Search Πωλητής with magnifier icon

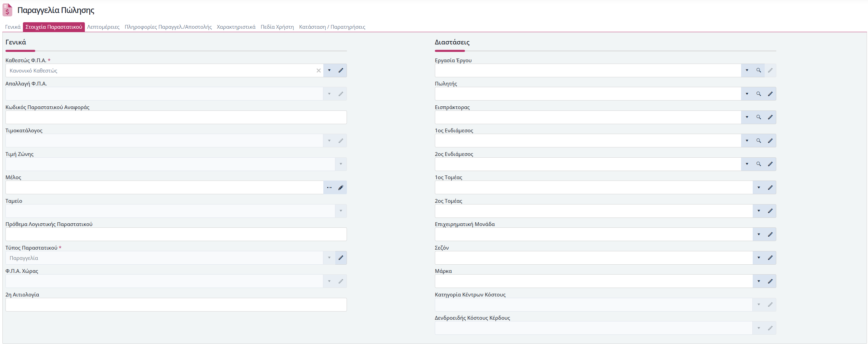759,94
